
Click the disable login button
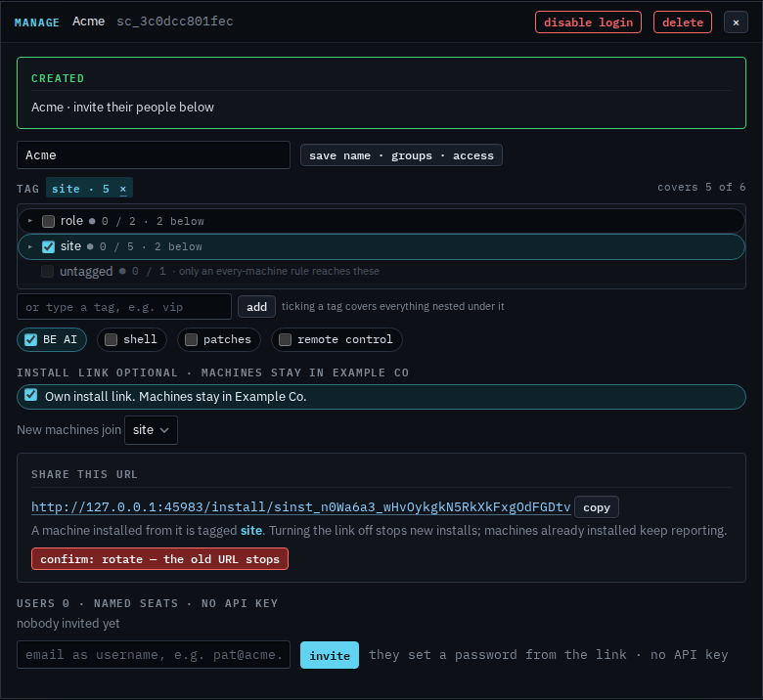(588, 22)
